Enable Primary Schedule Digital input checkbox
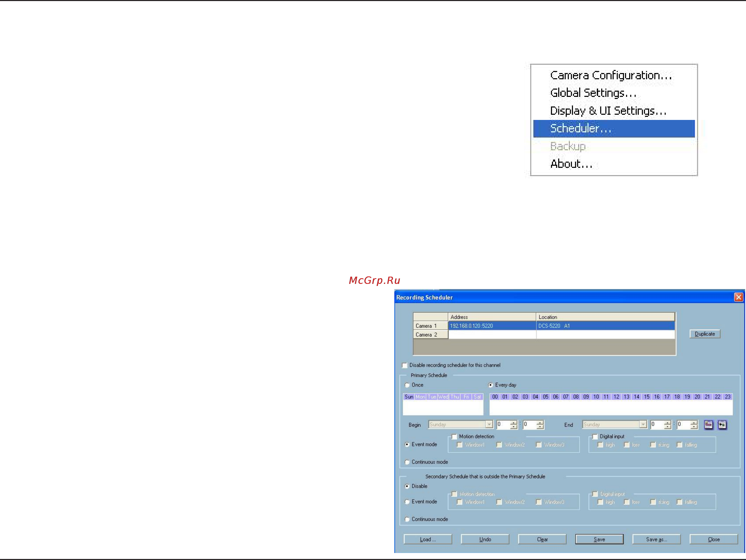 coord(595,437)
